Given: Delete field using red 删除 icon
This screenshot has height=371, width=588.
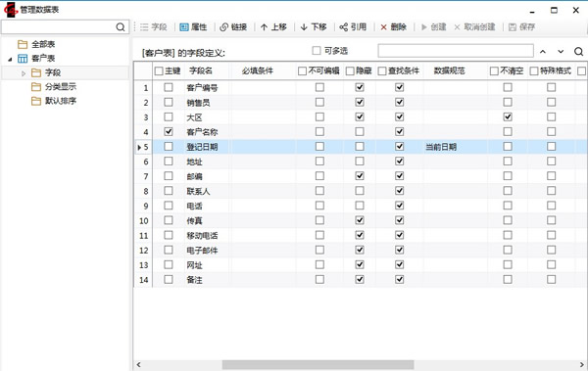Looking at the screenshot, I should (x=383, y=27).
